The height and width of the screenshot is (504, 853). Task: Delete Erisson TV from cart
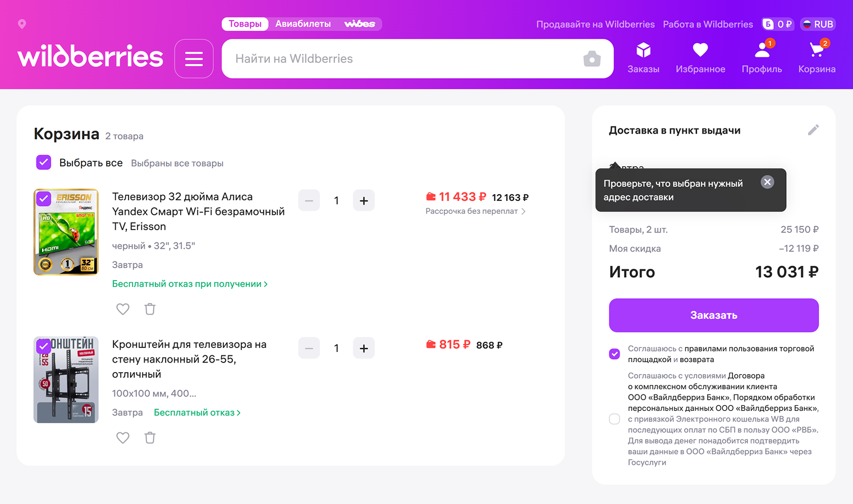pyautogui.click(x=150, y=309)
